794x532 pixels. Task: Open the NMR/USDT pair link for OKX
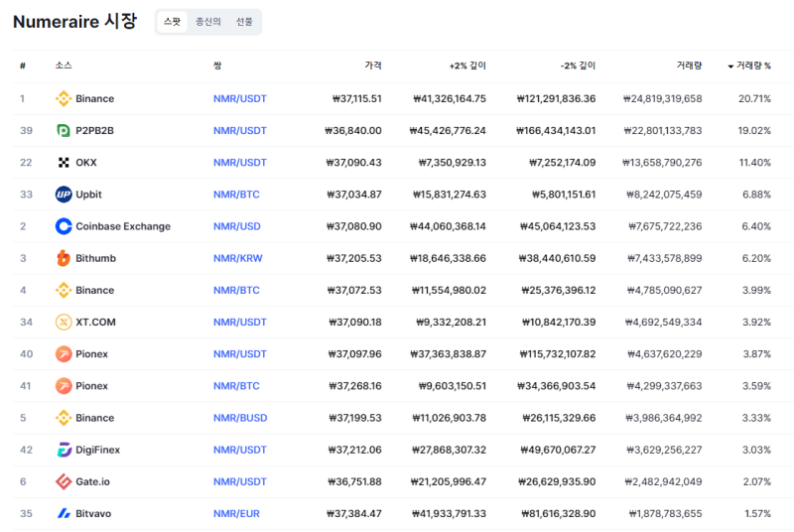click(240, 163)
